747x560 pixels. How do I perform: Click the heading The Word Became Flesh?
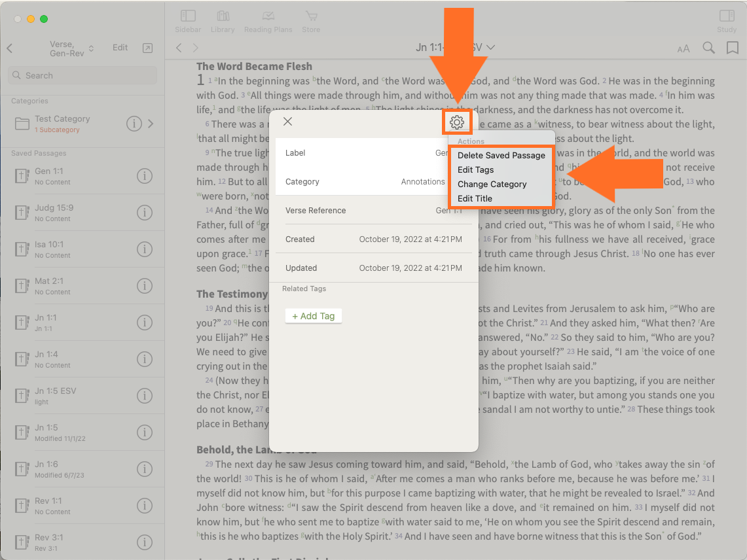[255, 66]
